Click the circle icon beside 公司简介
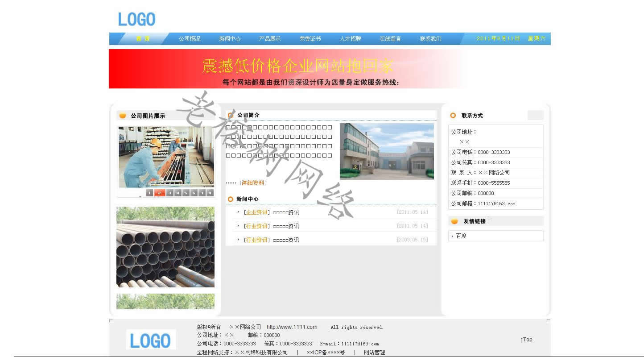 (x=231, y=115)
